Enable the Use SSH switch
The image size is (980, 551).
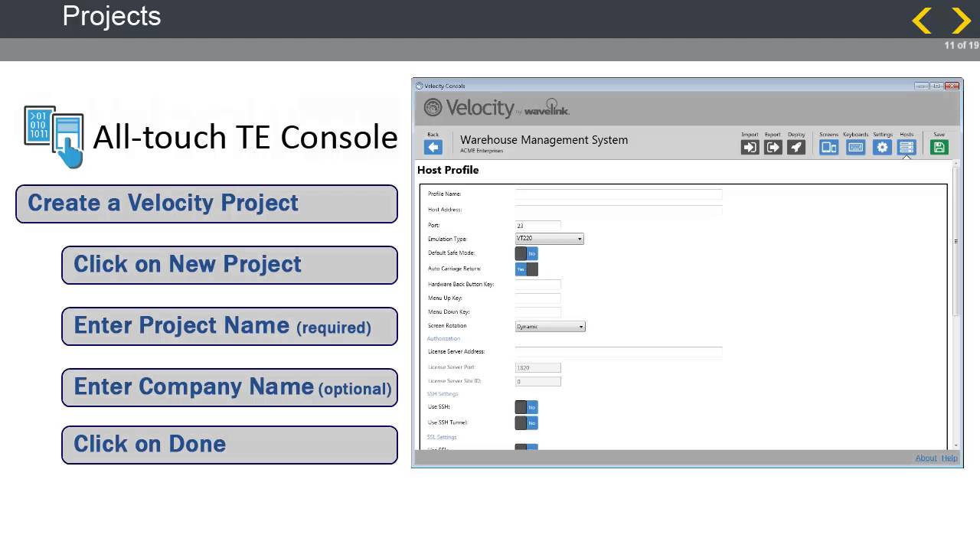527,407
